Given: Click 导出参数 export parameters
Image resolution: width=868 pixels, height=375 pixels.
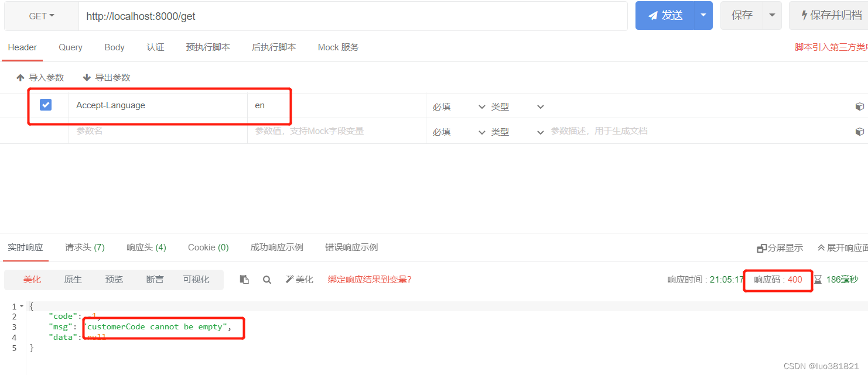Looking at the screenshot, I should tap(106, 77).
